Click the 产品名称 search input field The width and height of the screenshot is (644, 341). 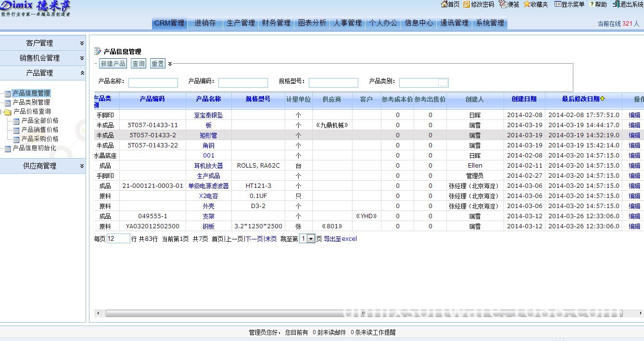coord(153,83)
